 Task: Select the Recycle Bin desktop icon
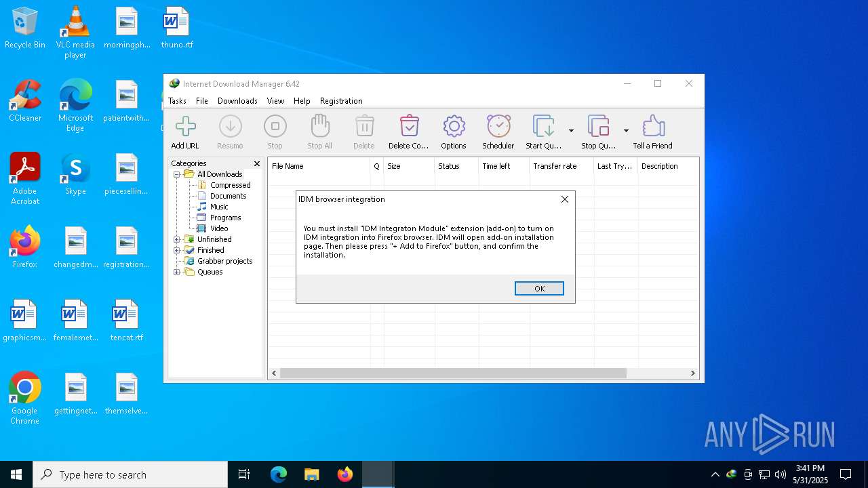(x=25, y=28)
